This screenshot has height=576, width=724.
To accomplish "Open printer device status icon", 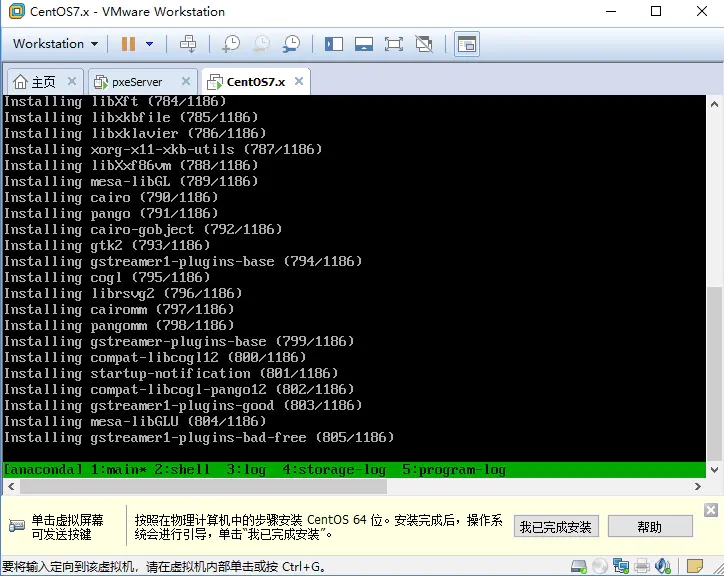I will (x=642, y=566).
